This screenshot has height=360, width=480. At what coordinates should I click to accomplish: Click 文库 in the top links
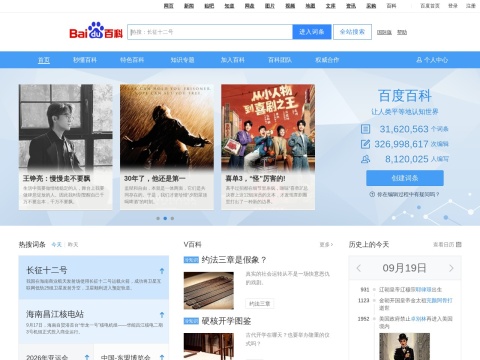pyautogui.click(x=331, y=6)
